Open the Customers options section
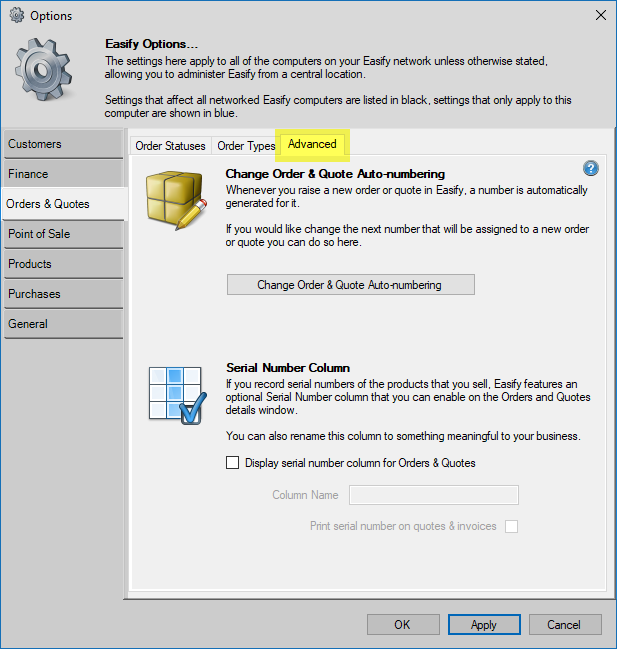Viewport: 617px width, 649px height. click(x=62, y=144)
